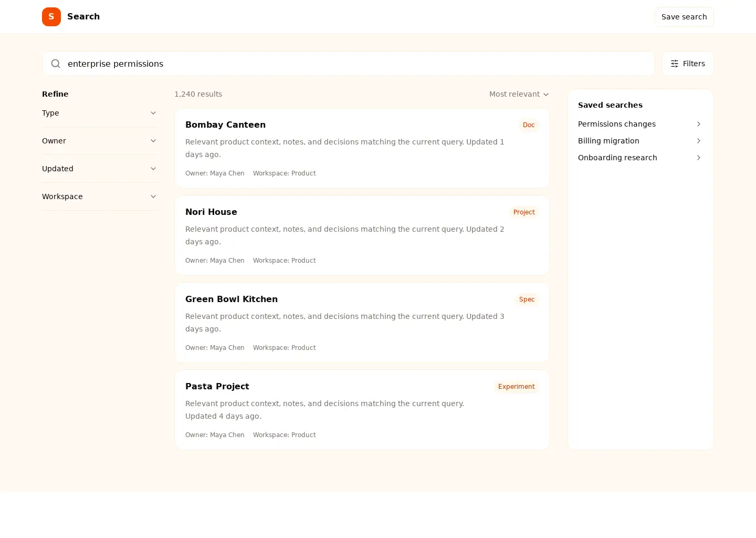Click the Experiment tag on Pasta Project
Image resolution: width=756 pixels, height=538 pixels.
(517, 387)
